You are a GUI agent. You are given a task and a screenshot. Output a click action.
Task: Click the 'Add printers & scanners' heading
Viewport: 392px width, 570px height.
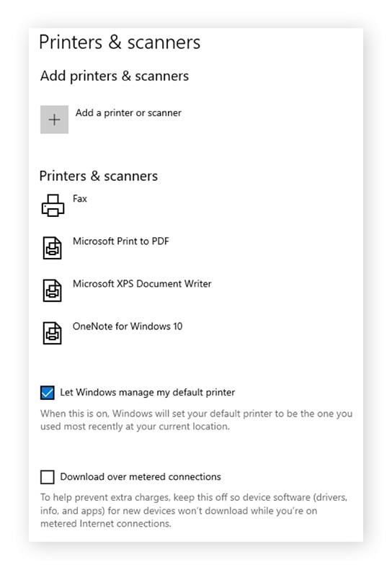pos(115,76)
